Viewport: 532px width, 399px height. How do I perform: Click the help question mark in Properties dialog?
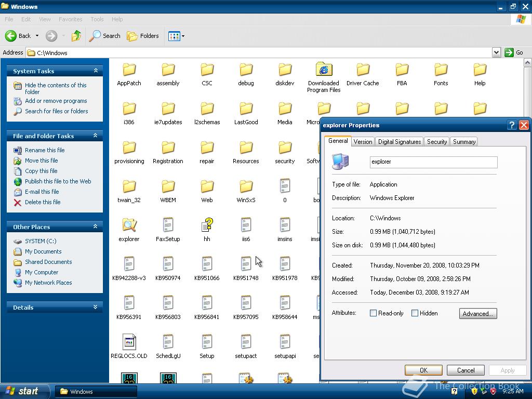click(512, 125)
